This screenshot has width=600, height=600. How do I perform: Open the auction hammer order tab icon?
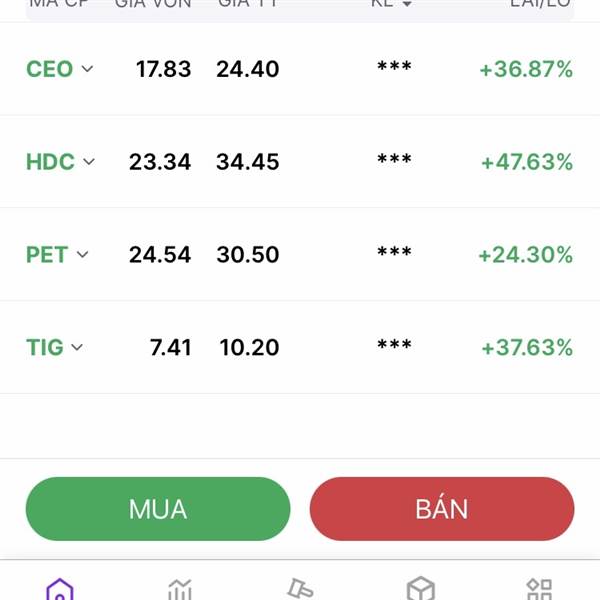pyautogui.click(x=300, y=589)
